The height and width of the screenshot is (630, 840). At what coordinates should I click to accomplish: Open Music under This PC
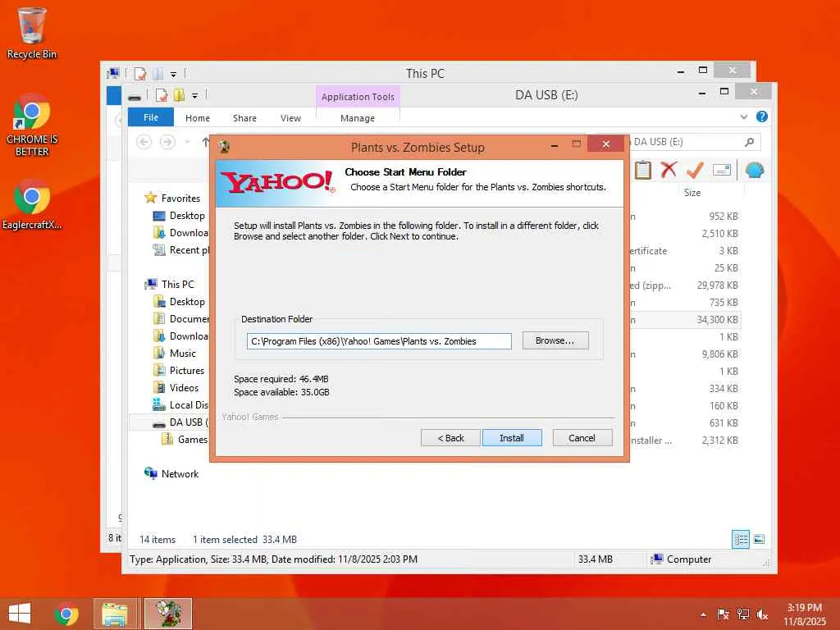pos(183,353)
